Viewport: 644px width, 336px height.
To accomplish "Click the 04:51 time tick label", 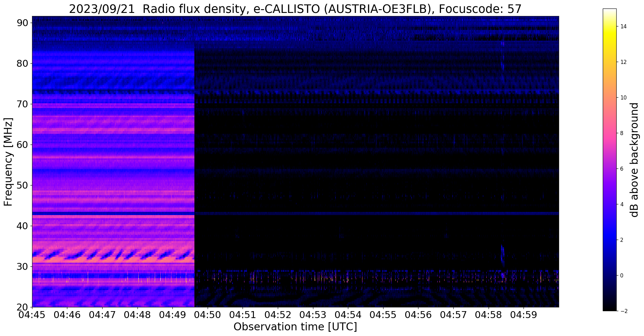I will [x=243, y=315].
